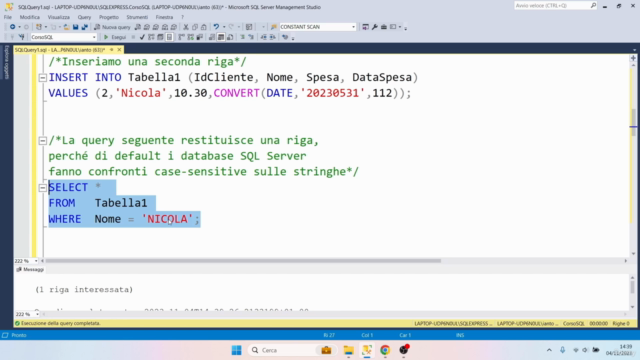Click the Undo arrow icon
640x360 pixels.
click(216, 27)
